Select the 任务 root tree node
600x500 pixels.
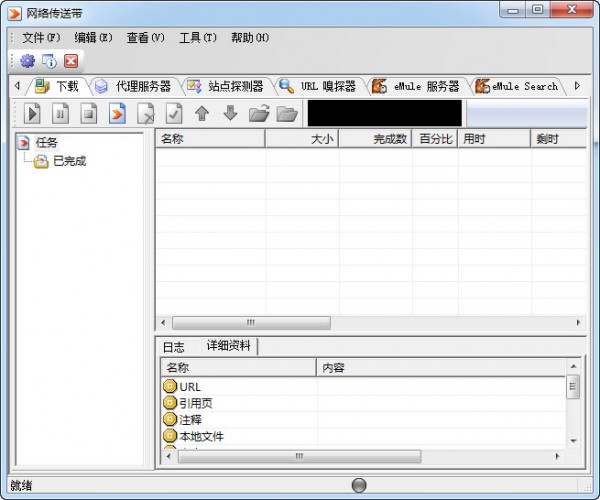point(47,143)
